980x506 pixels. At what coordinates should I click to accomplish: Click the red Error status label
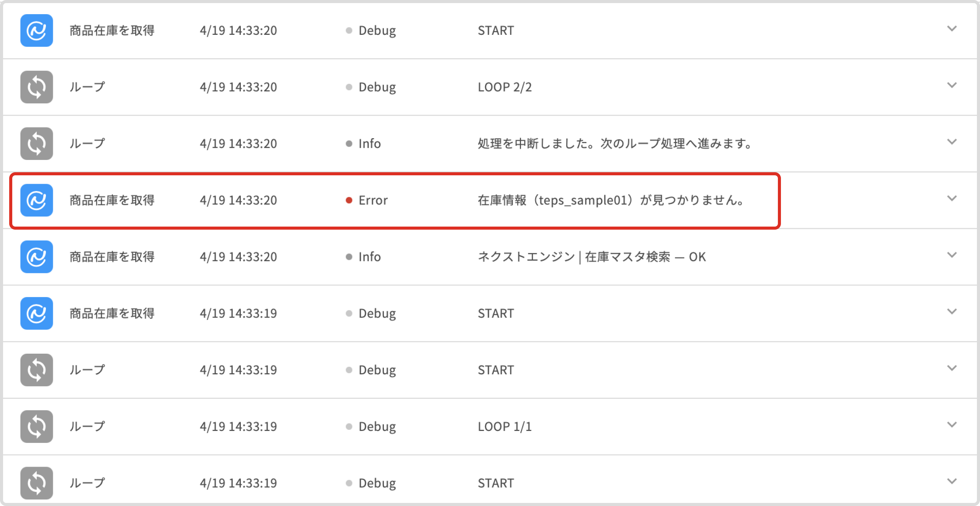[x=372, y=200]
